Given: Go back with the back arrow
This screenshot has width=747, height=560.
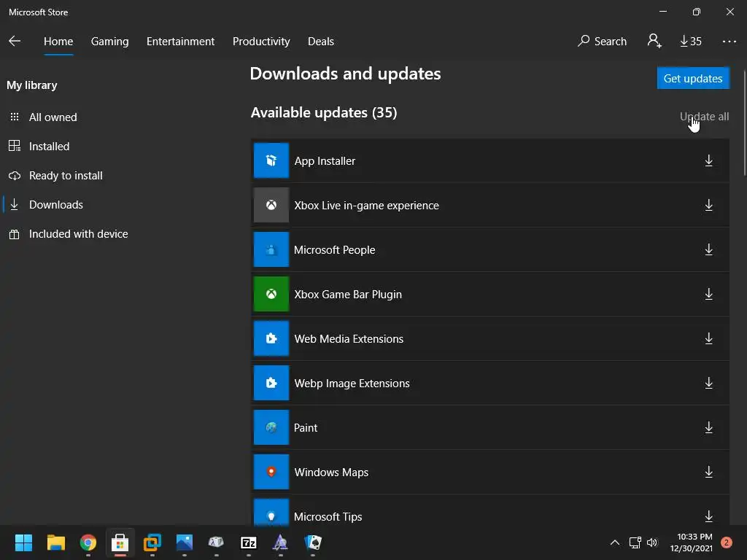Looking at the screenshot, I should pos(15,41).
